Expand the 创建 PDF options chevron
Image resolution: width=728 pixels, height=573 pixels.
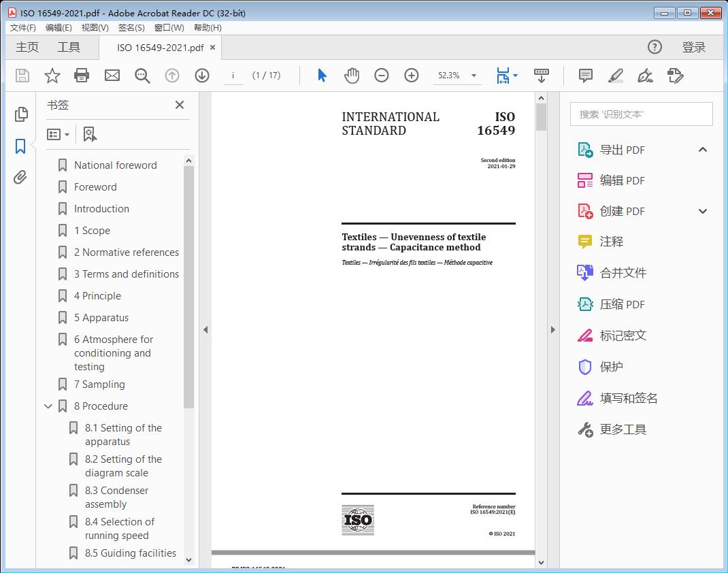pos(703,211)
